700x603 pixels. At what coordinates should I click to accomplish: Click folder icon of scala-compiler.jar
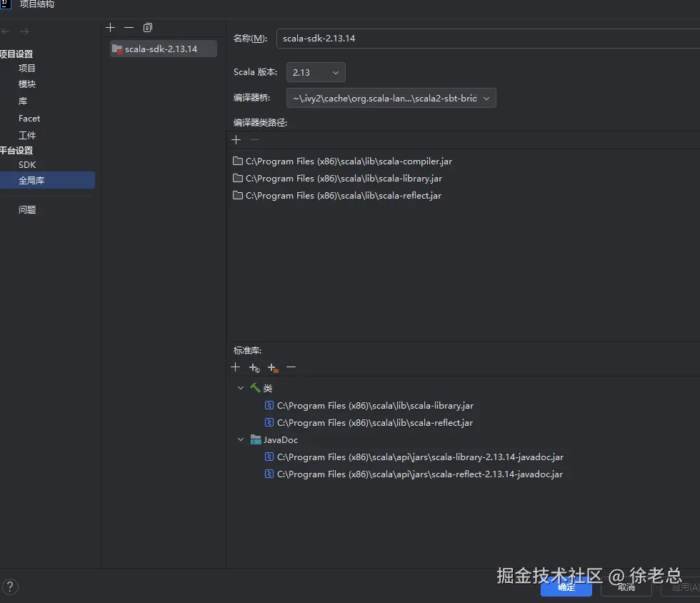[238, 161]
